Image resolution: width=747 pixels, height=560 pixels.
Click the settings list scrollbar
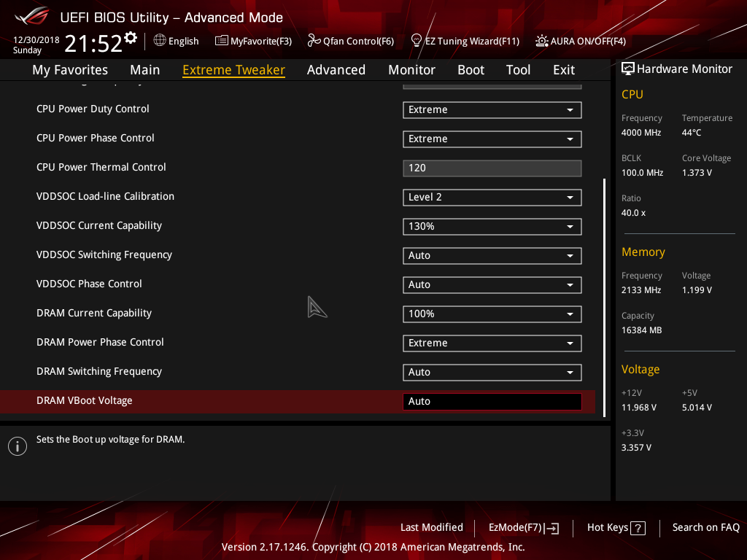tap(604, 297)
